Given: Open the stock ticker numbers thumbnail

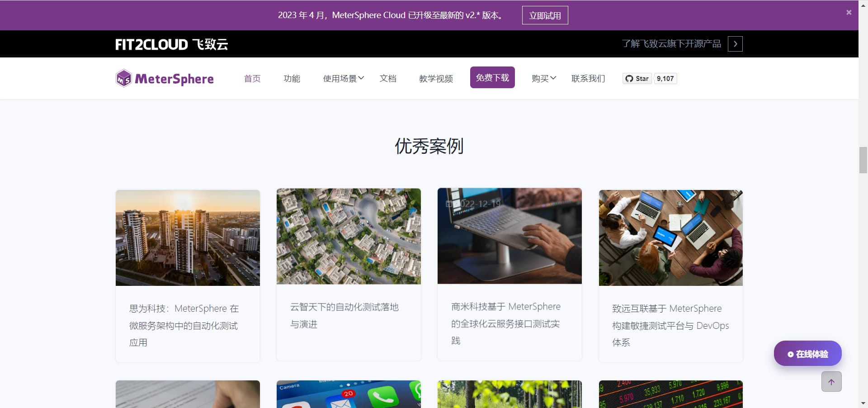Looking at the screenshot, I should tap(671, 394).
